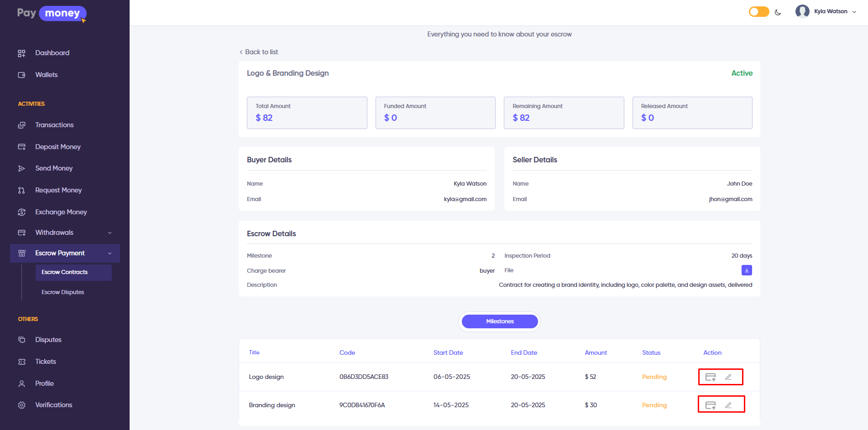This screenshot has width=868, height=430.
Task: Click the Kyla Watson profile avatar
Action: [802, 11]
